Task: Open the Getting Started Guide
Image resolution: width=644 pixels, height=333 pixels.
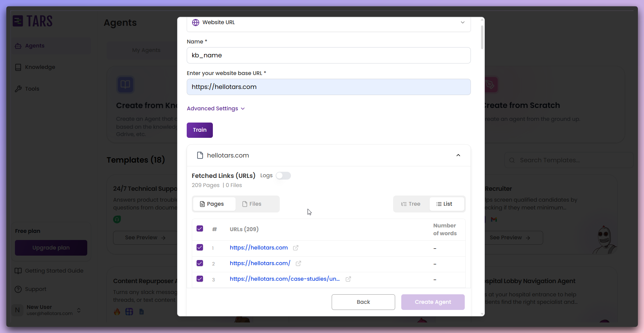Action: tap(49, 271)
